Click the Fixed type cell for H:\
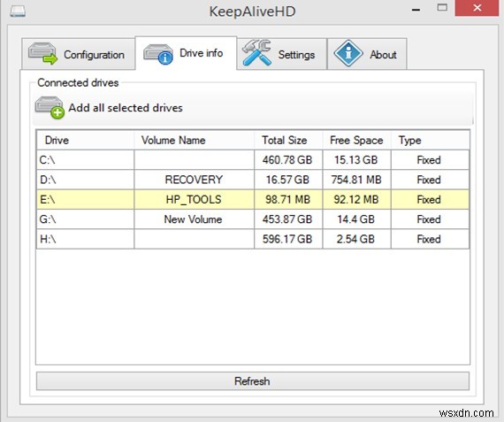This screenshot has height=422, width=504. [x=430, y=239]
